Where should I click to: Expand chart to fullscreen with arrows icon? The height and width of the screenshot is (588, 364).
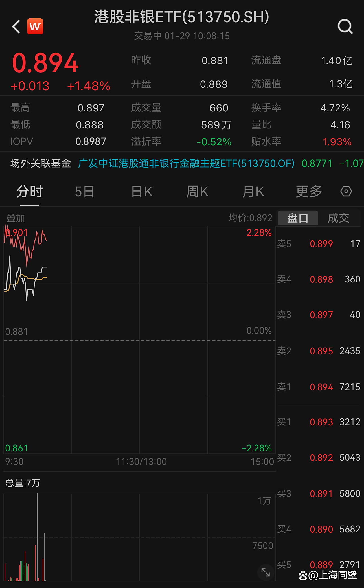click(266, 572)
